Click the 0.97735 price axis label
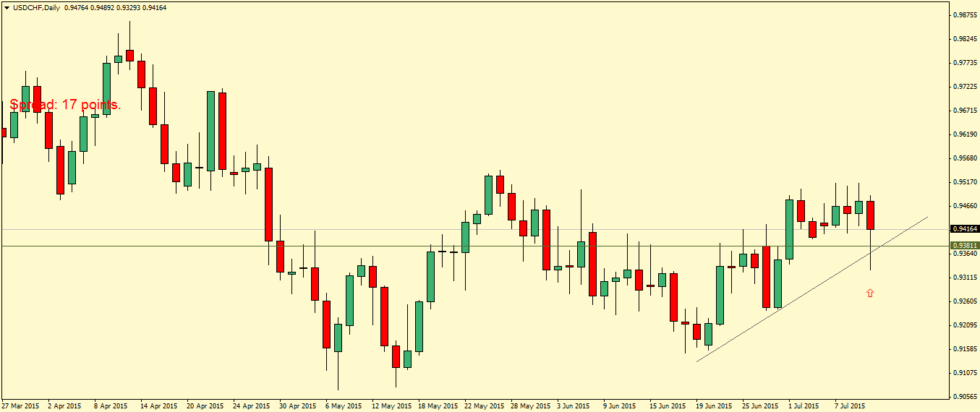 pos(966,62)
